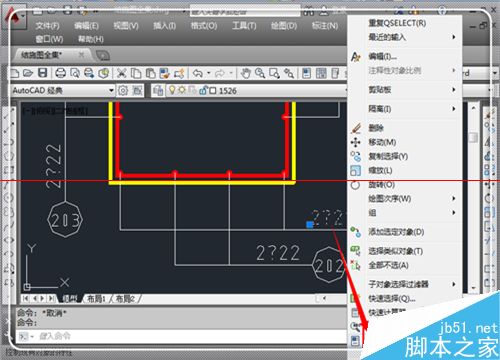Viewport: 500px width, 360px height.
Task: Open the 绘图(D) menu
Action: pyautogui.click(x=284, y=26)
